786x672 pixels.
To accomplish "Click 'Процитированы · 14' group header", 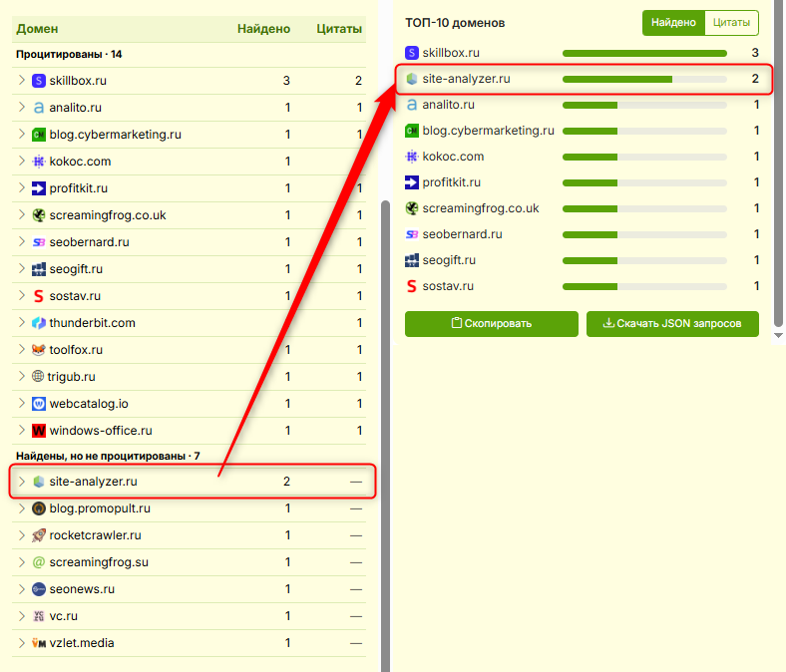I will (x=69, y=54).
